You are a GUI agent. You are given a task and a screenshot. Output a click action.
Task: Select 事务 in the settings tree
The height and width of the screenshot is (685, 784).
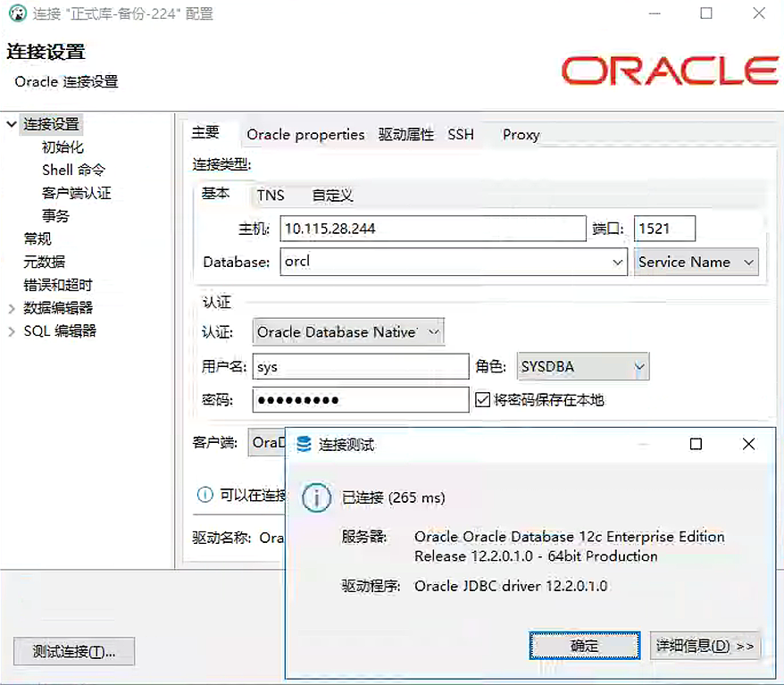click(x=55, y=216)
